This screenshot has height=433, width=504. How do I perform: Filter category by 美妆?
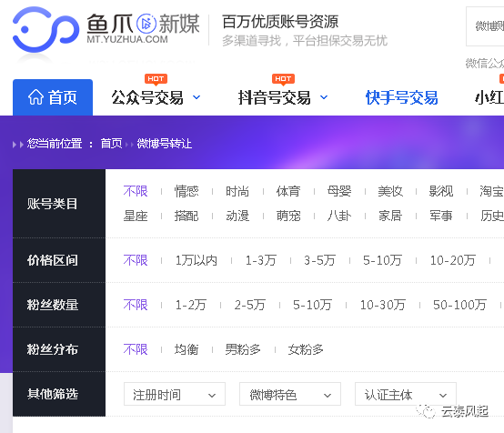pos(390,191)
